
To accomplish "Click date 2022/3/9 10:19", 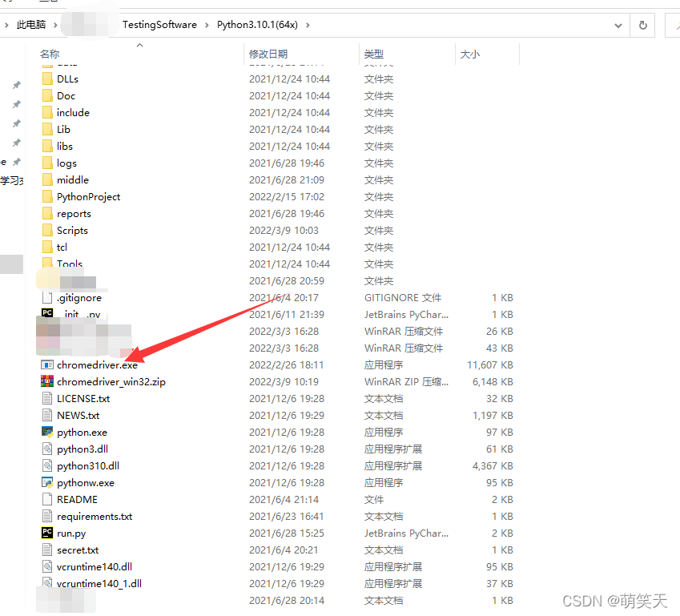I will [x=284, y=382].
